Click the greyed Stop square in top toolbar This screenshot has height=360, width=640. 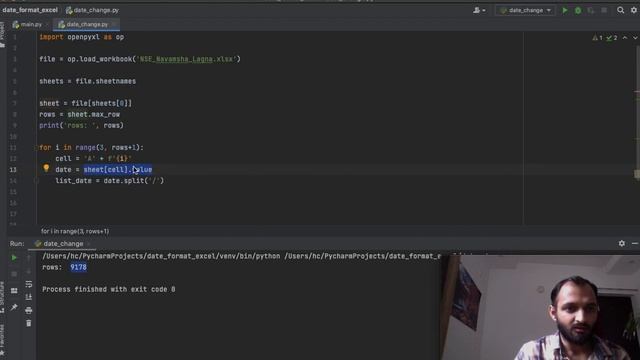pyautogui.click(x=604, y=10)
